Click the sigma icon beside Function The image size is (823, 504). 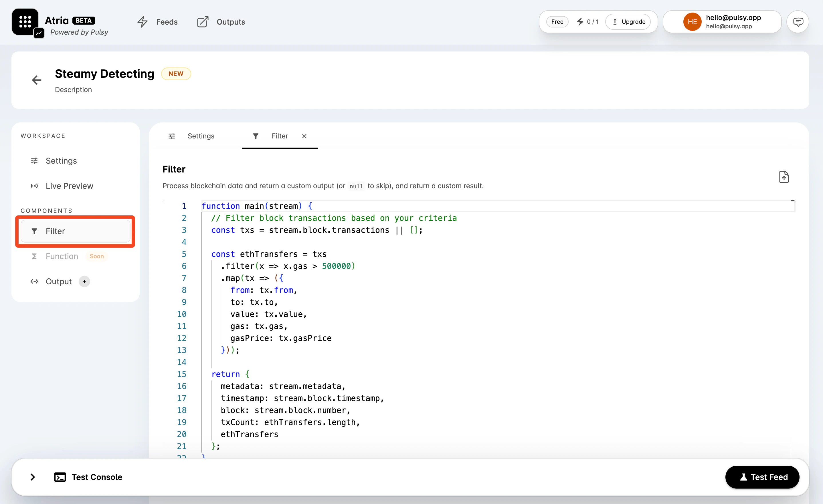[34, 256]
